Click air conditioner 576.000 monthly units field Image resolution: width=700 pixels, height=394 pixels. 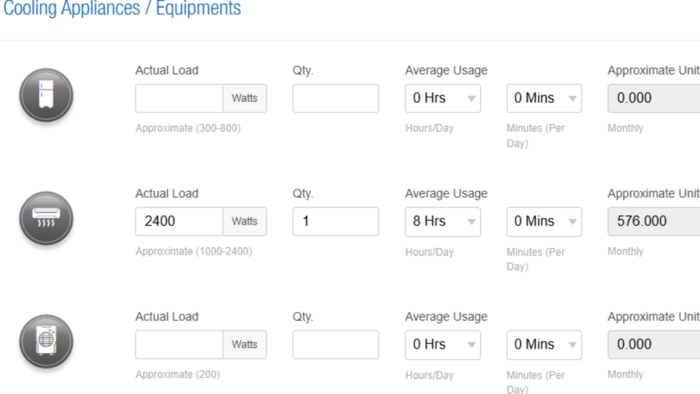pyautogui.click(x=654, y=221)
